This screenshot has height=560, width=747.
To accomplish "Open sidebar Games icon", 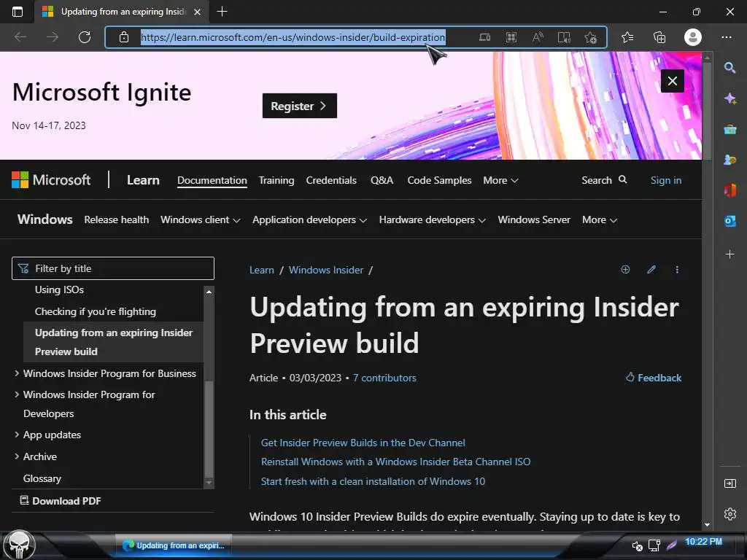I will [729, 160].
